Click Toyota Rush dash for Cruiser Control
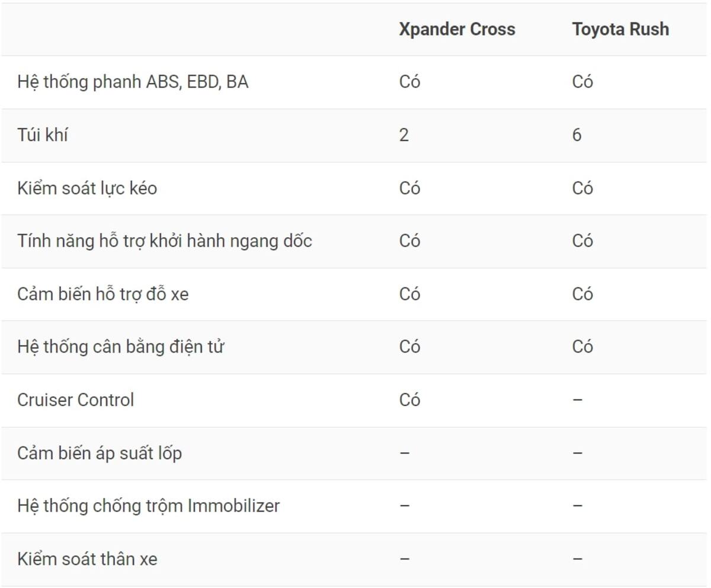This screenshot has width=711, height=588. [578, 400]
